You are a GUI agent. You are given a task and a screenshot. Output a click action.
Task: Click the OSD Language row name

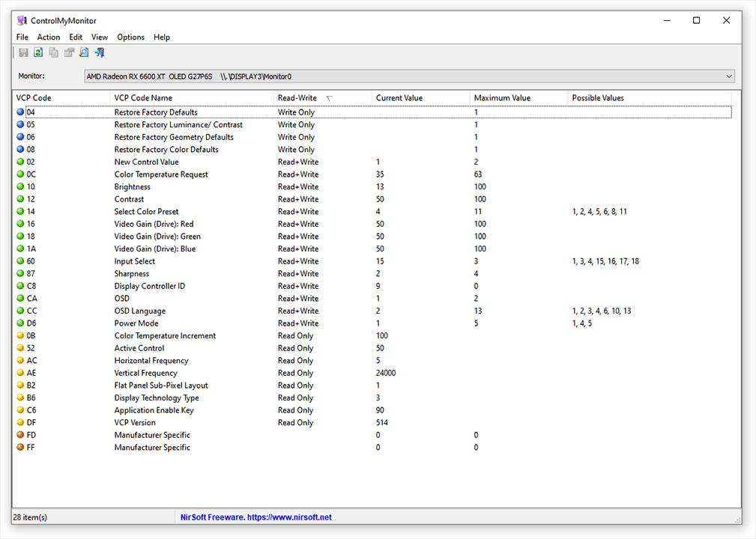140,311
